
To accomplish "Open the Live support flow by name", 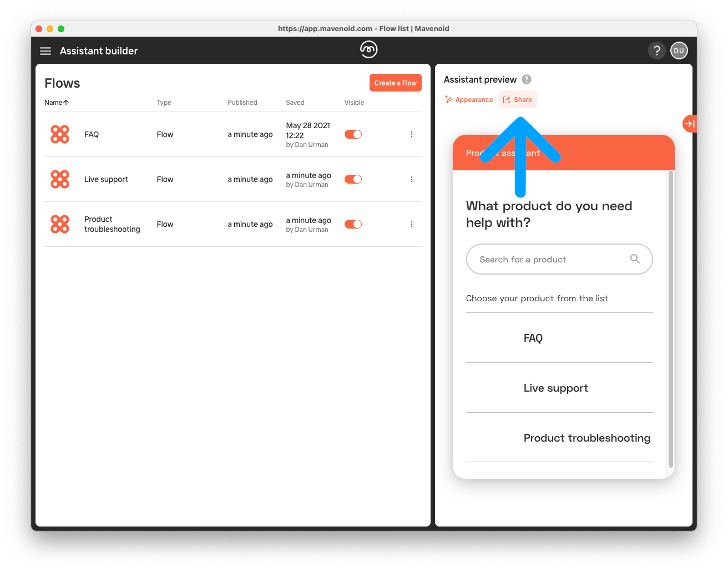I will 106,179.
